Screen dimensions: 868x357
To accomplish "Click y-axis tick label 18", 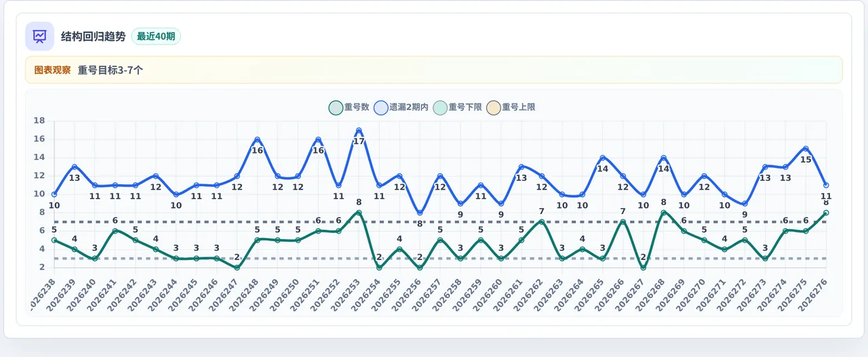I will (39, 121).
